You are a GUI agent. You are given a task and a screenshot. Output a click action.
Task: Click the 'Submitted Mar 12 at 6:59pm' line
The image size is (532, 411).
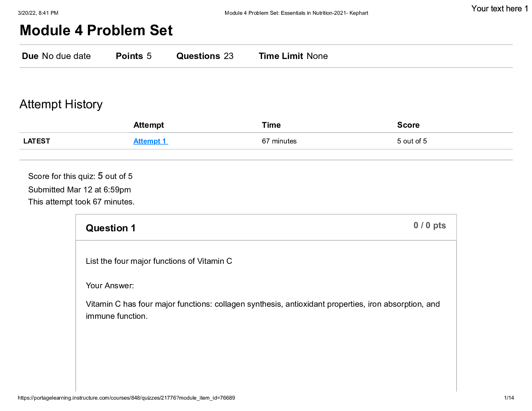(79, 190)
